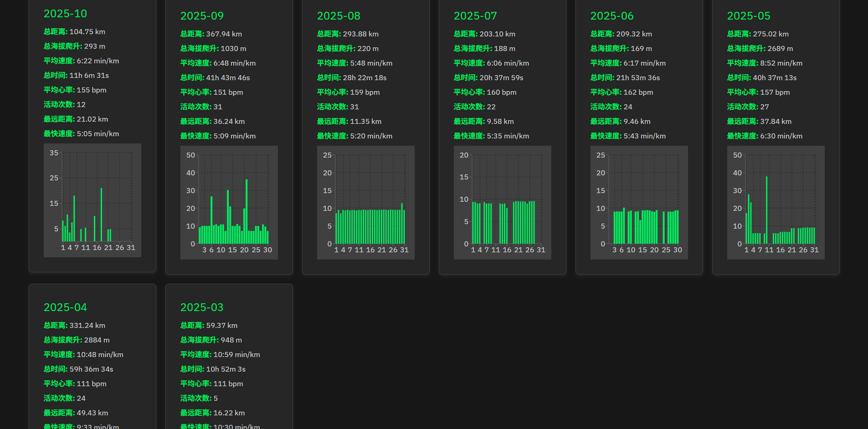Select the 2025-08 card title
This screenshot has height=429, width=868.
coord(339,16)
